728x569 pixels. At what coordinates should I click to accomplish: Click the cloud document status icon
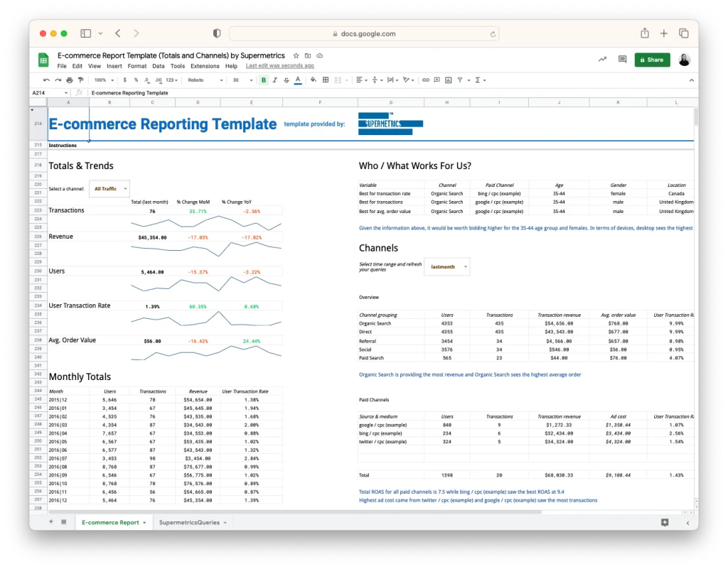[x=319, y=55]
